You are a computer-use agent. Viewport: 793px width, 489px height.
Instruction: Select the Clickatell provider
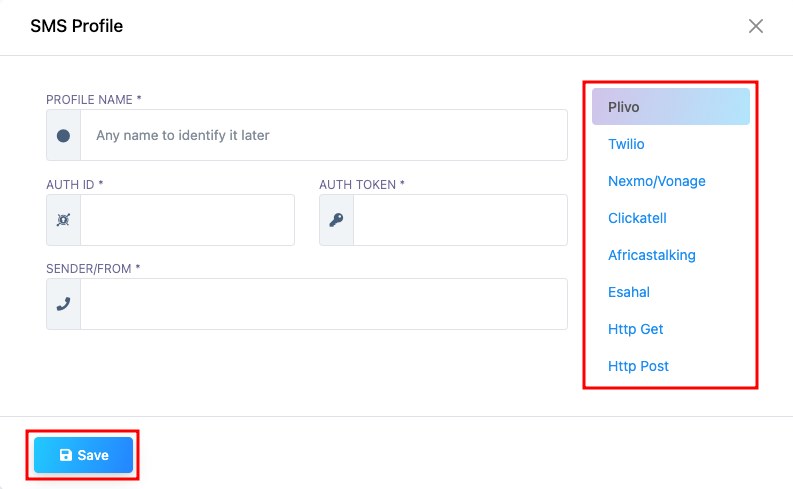[637, 218]
